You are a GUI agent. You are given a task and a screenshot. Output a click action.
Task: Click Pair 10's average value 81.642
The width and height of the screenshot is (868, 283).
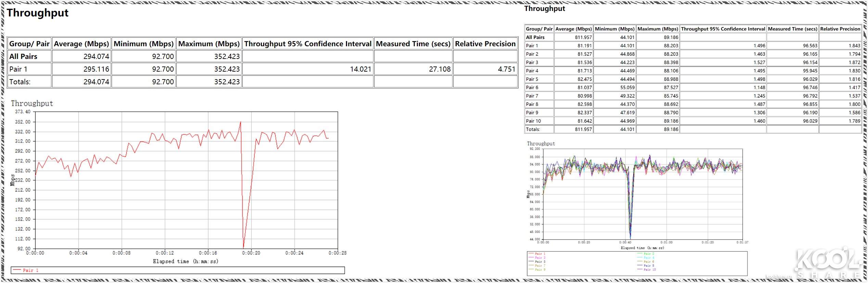[585, 121]
